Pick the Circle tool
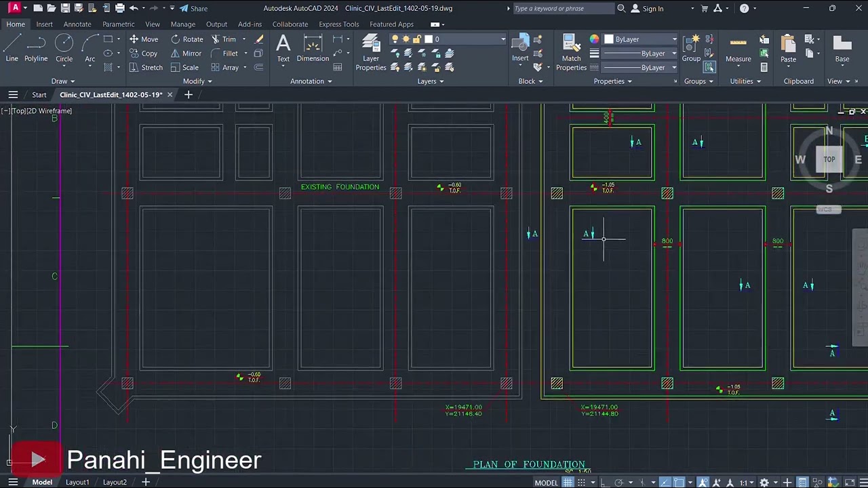The image size is (868, 488). pyautogui.click(x=64, y=49)
